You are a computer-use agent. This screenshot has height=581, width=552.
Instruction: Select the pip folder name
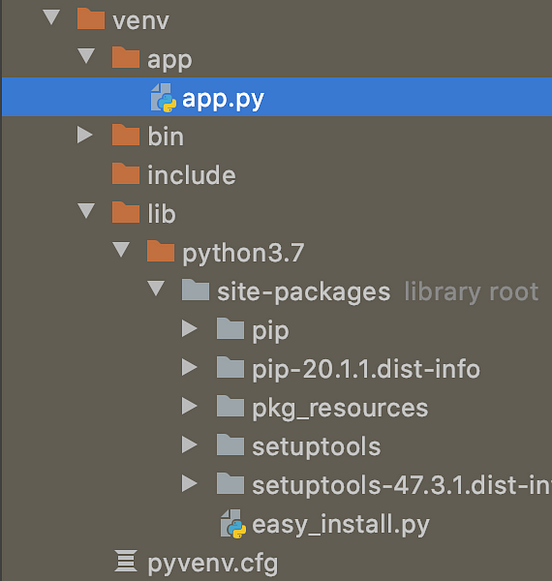[270, 331]
